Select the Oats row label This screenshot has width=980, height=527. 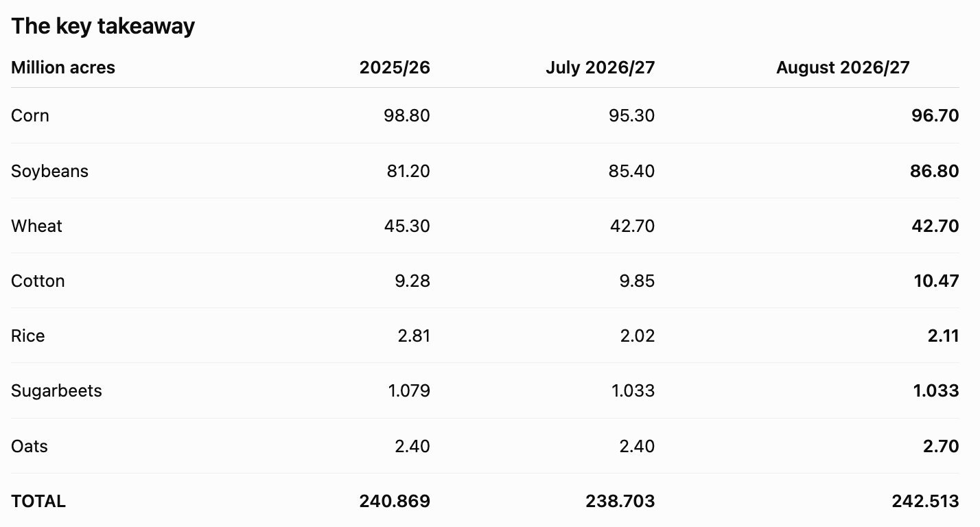30,446
